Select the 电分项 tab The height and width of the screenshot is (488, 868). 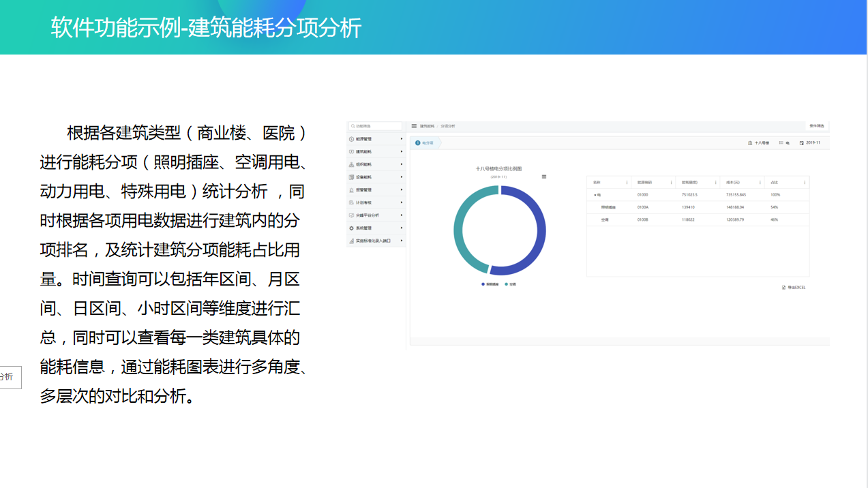(x=425, y=143)
